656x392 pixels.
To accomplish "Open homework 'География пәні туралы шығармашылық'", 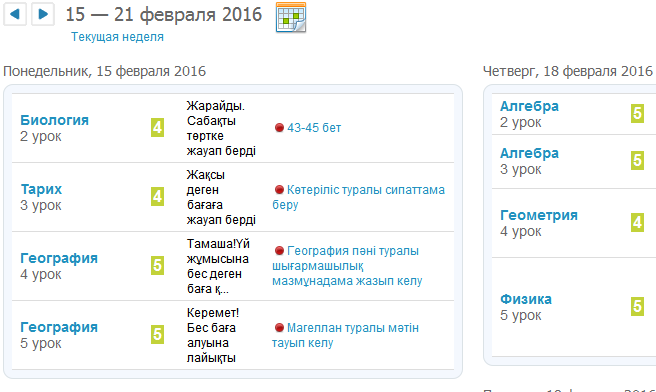I will coord(347,266).
